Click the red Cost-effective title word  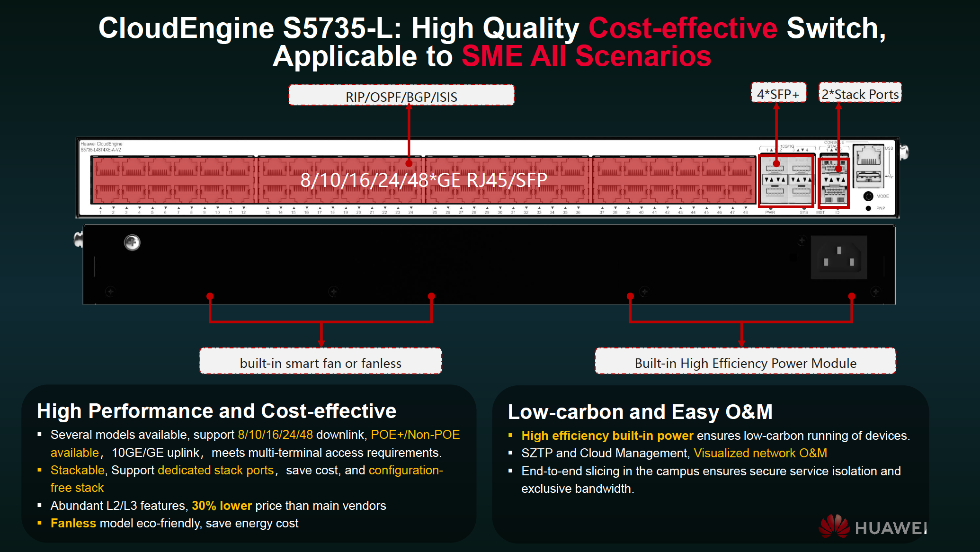tap(683, 28)
